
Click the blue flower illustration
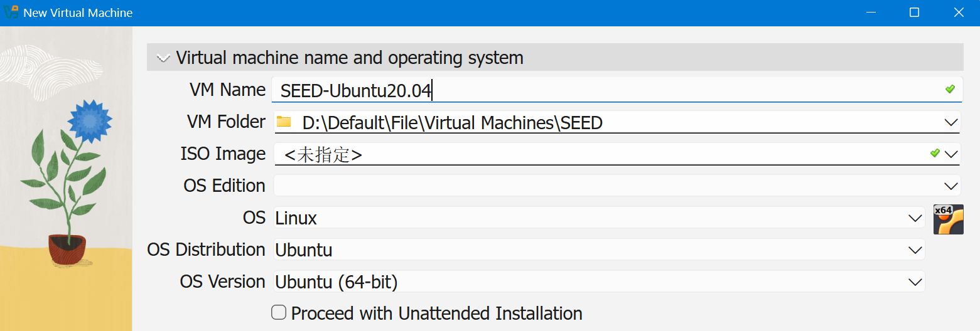(x=89, y=118)
